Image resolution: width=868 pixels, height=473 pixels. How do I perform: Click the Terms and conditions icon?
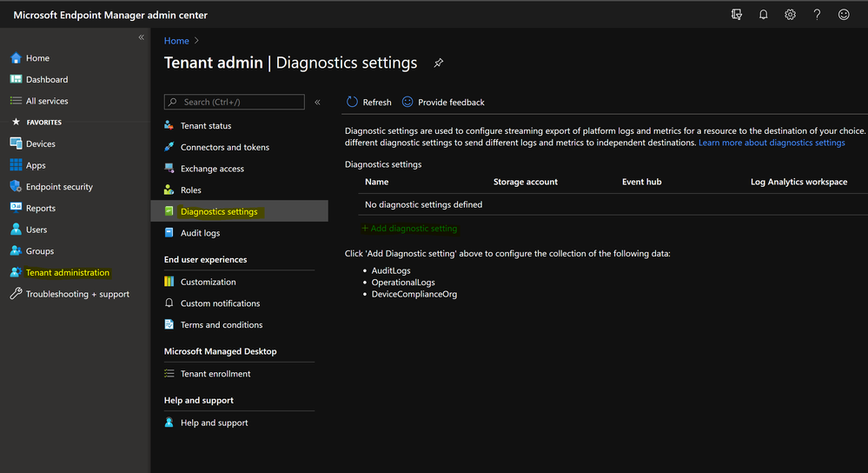[x=169, y=324]
